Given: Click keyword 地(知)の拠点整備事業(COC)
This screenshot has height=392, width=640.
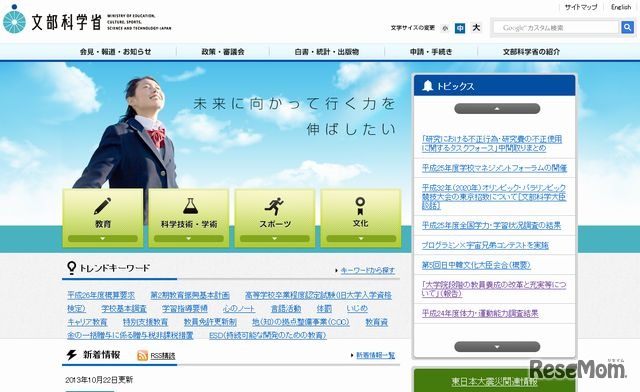Looking at the screenshot, I should [301, 322].
